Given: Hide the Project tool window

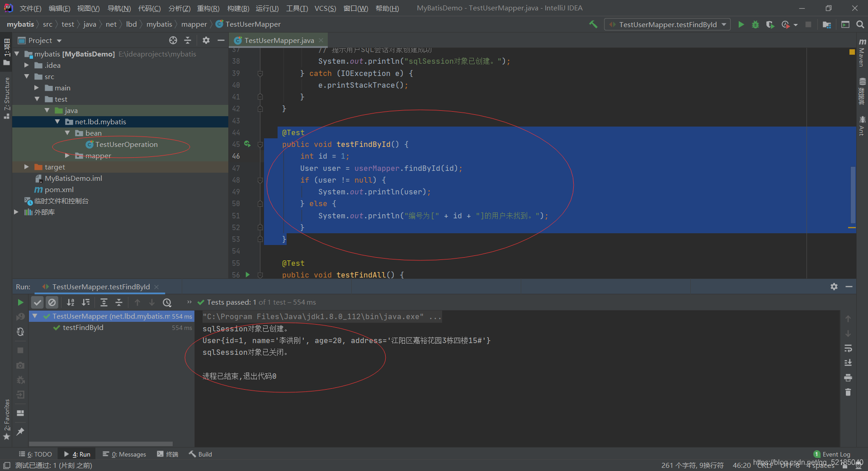Looking at the screenshot, I should (221, 40).
